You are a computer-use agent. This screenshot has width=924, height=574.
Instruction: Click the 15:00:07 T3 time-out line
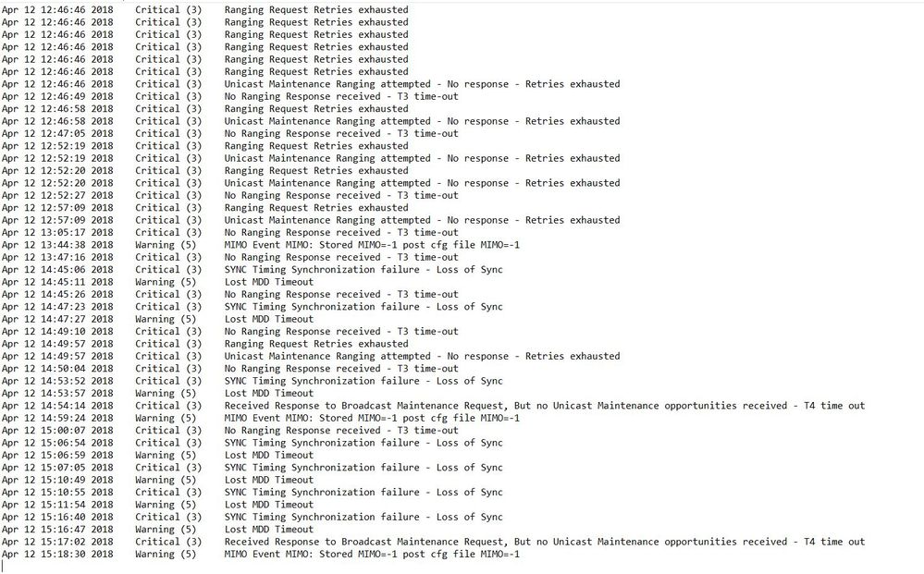(x=341, y=431)
